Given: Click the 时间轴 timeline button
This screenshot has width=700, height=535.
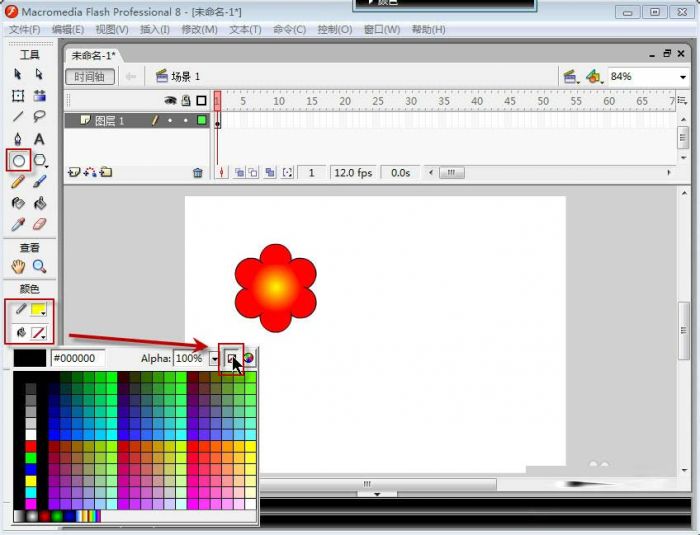Looking at the screenshot, I should [x=90, y=77].
